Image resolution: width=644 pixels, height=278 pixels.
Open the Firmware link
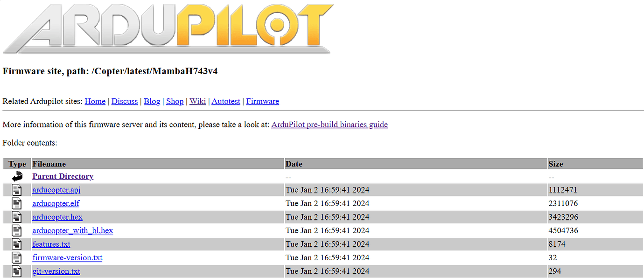click(x=262, y=101)
